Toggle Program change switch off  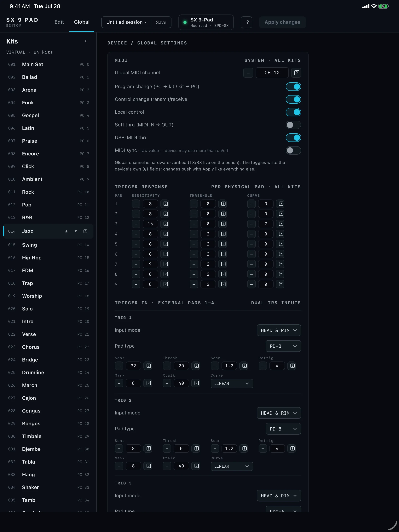(293, 87)
